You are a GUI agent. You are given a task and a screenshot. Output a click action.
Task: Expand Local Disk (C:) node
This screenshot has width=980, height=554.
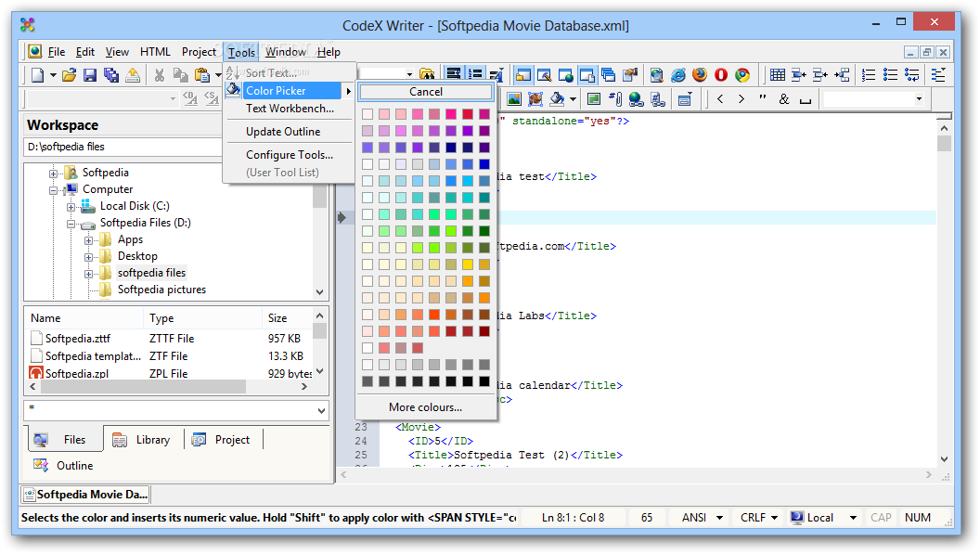[71, 207]
